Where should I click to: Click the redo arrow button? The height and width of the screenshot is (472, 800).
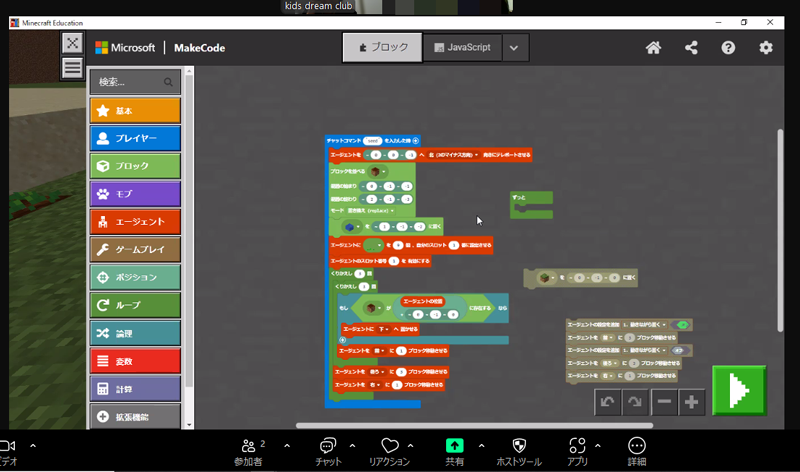point(635,402)
